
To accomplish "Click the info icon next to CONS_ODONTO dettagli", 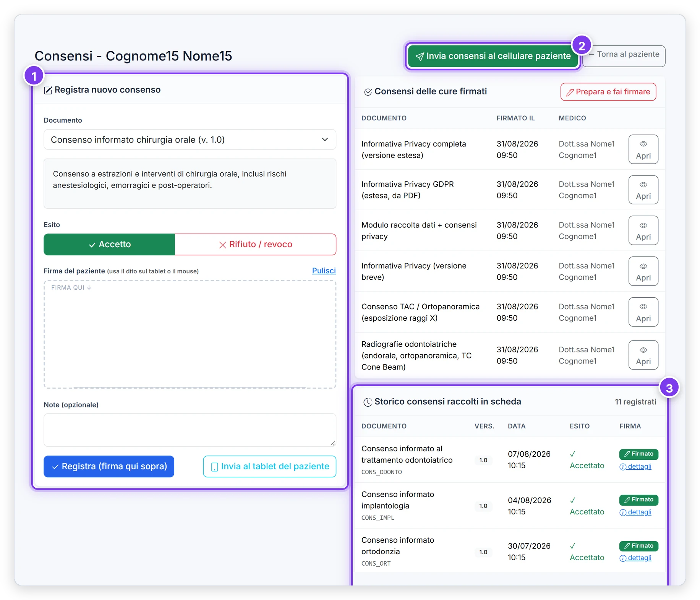I will coord(623,467).
